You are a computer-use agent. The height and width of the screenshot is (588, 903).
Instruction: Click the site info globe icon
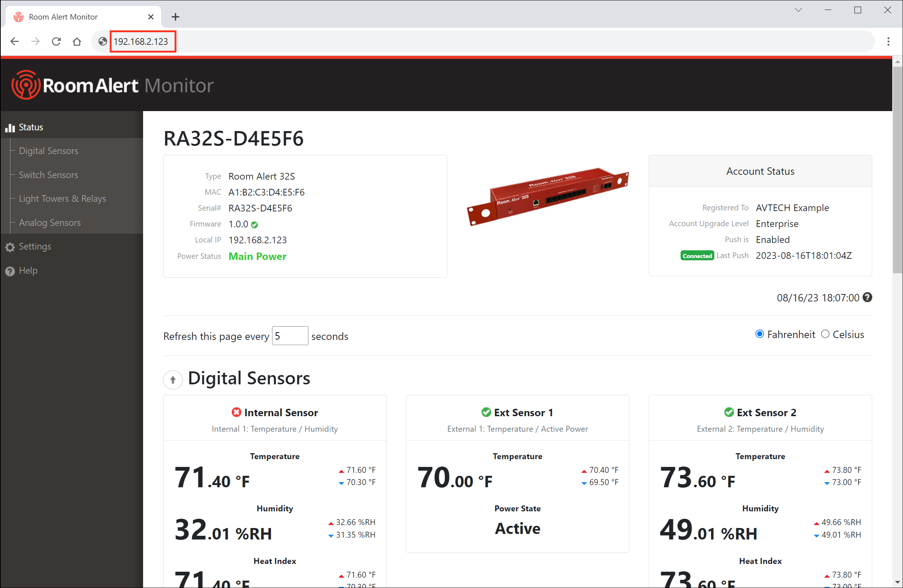coord(102,41)
